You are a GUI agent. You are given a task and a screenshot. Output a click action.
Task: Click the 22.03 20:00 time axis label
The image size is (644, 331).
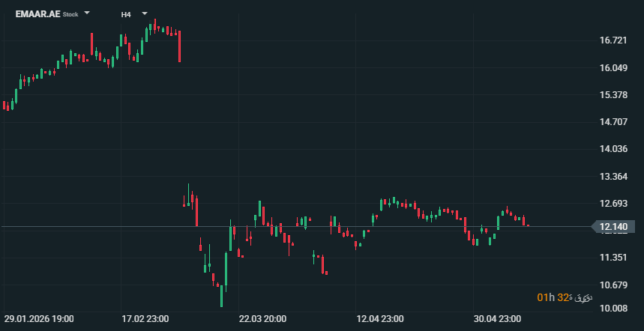point(262,319)
